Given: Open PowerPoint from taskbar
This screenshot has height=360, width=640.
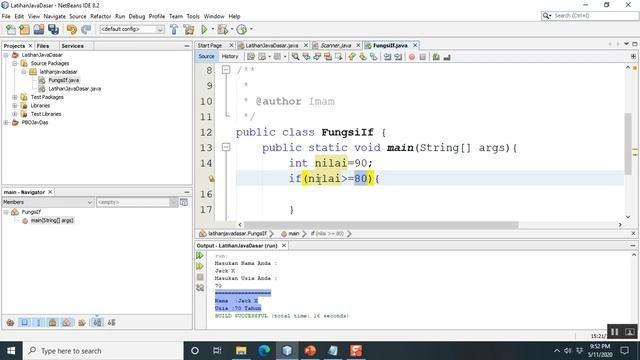Looking at the screenshot, I should pyautogui.click(x=310, y=351).
